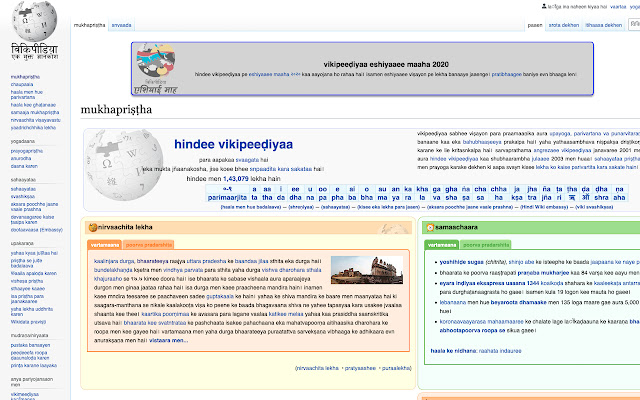Open yaadrichchhika lekha random article link
640x400 pixels.
[33, 128]
